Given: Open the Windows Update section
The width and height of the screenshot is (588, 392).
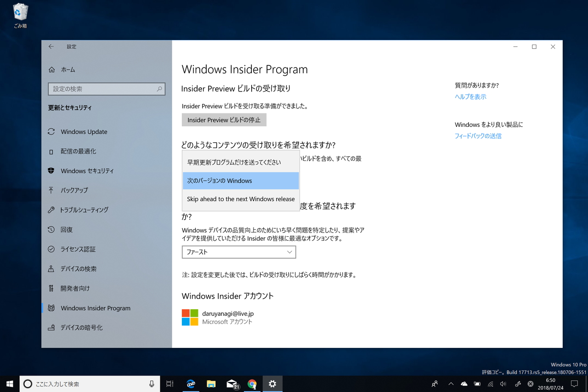Looking at the screenshot, I should pyautogui.click(x=84, y=131).
